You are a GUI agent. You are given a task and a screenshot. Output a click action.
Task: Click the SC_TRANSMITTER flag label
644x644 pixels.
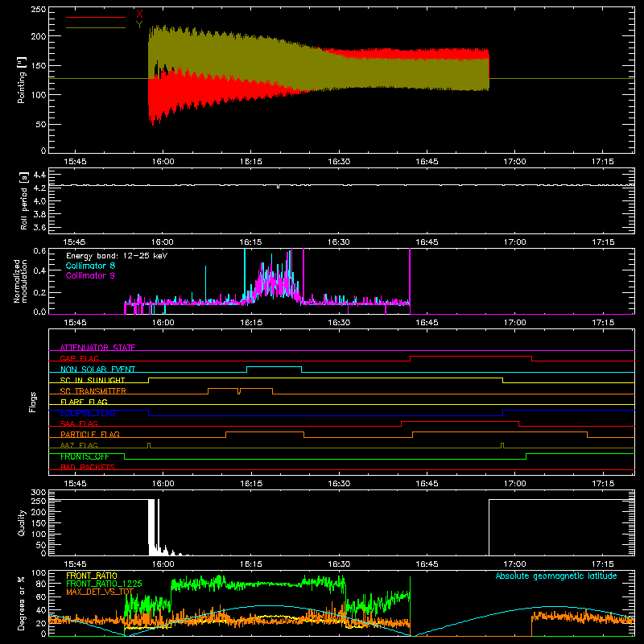tap(93, 391)
